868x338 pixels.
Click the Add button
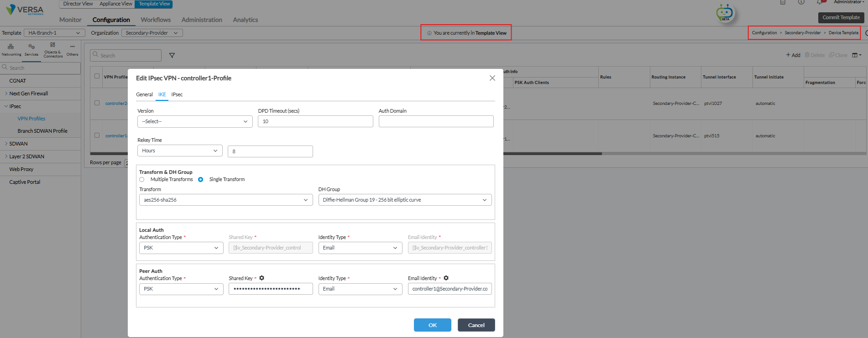pyautogui.click(x=793, y=55)
